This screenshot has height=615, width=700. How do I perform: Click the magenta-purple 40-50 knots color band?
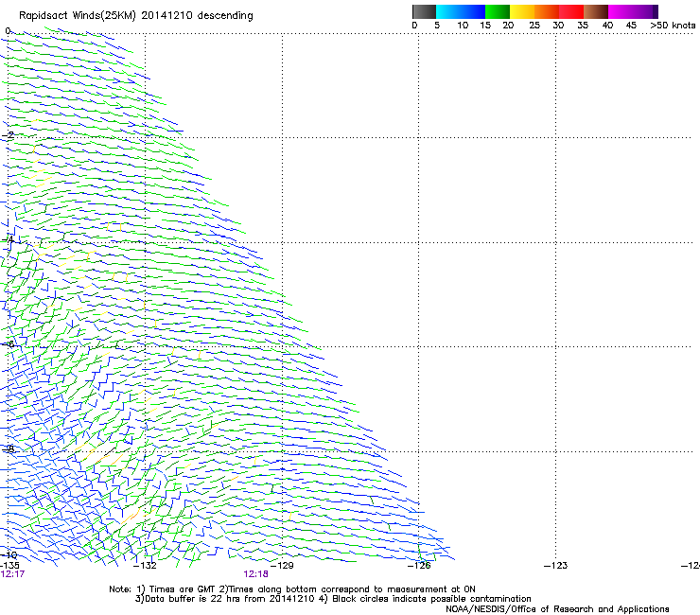pyautogui.click(x=633, y=11)
